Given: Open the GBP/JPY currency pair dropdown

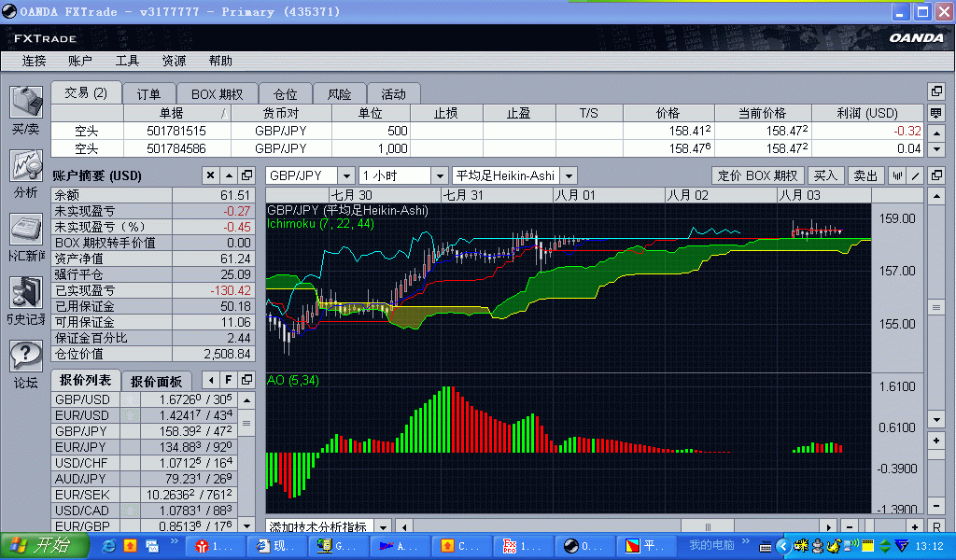Looking at the screenshot, I should tap(346, 175).
